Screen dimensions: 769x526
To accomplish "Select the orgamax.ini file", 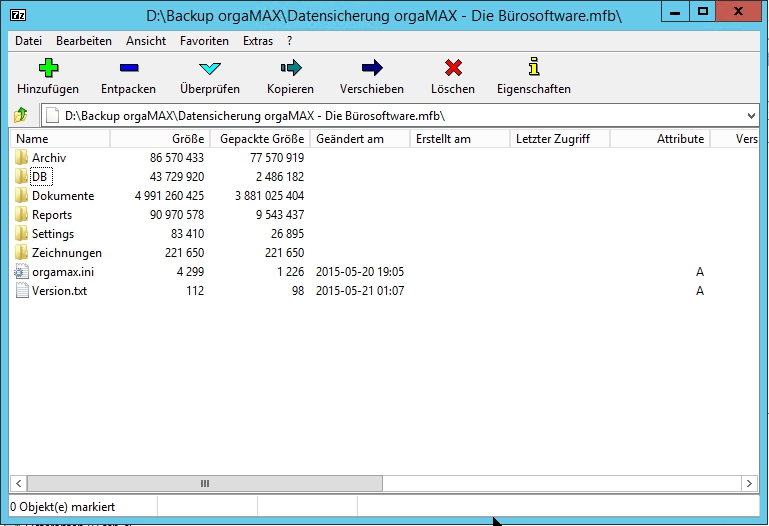I will click(63, 272).
